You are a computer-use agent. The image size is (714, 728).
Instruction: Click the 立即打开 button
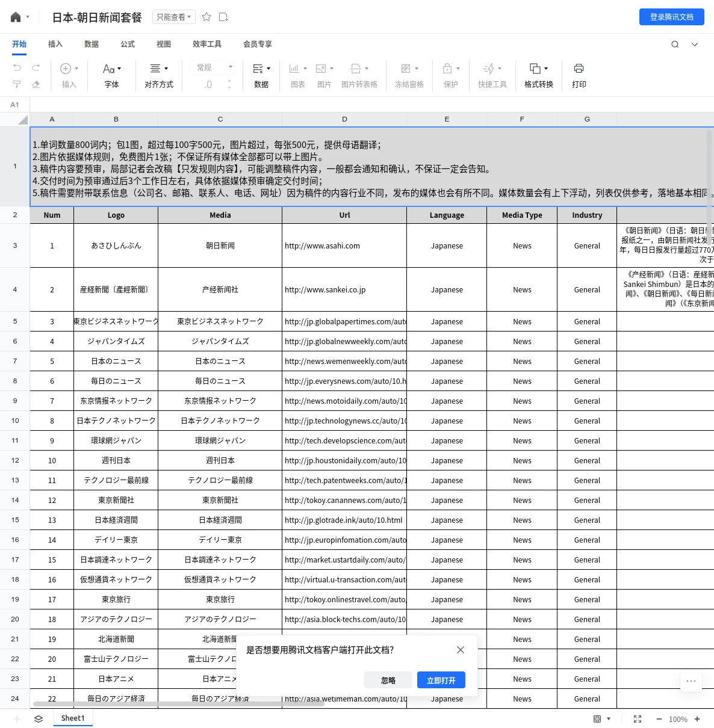pos(441,680)
